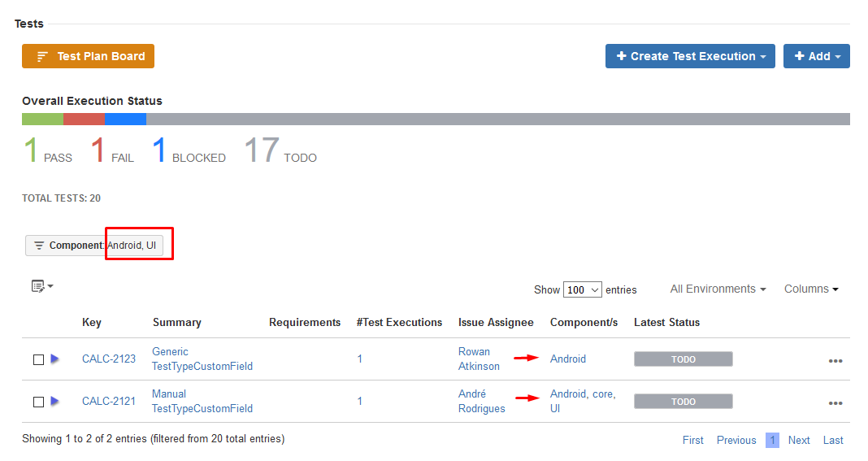This screenshot has height=461, width=868.
Task: Sort the table by the Key column
Action: (x=92, y=322)
